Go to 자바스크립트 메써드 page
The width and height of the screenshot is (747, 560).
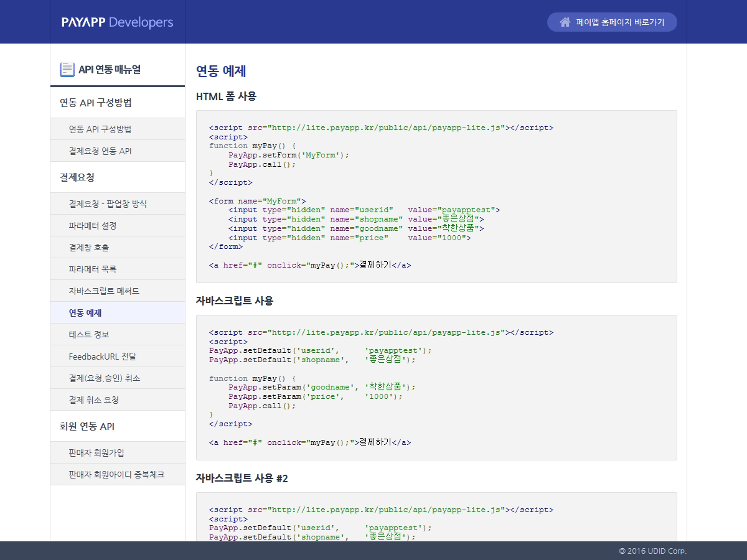[118, 291]
